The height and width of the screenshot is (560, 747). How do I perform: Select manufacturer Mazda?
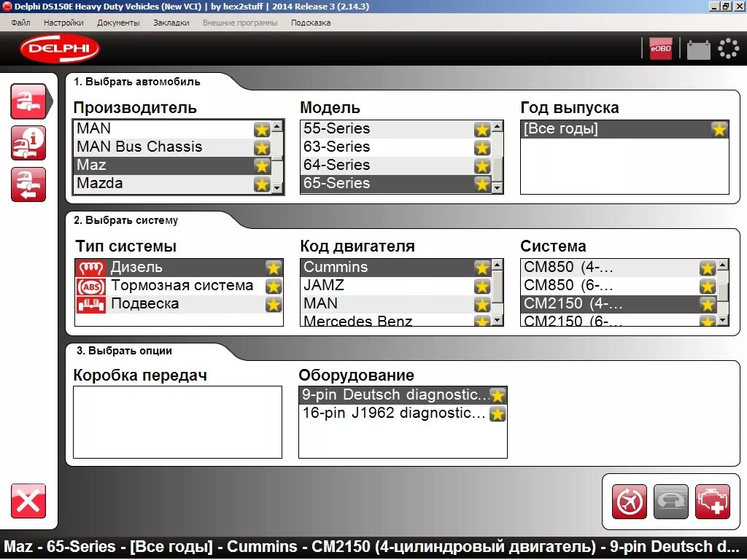pos(172,183)
